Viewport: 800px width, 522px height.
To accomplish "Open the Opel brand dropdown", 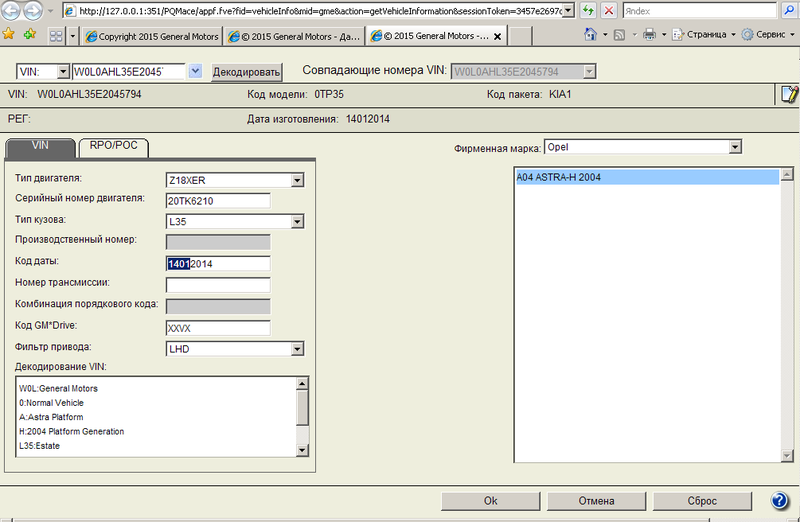I will (x=735, y=147).
